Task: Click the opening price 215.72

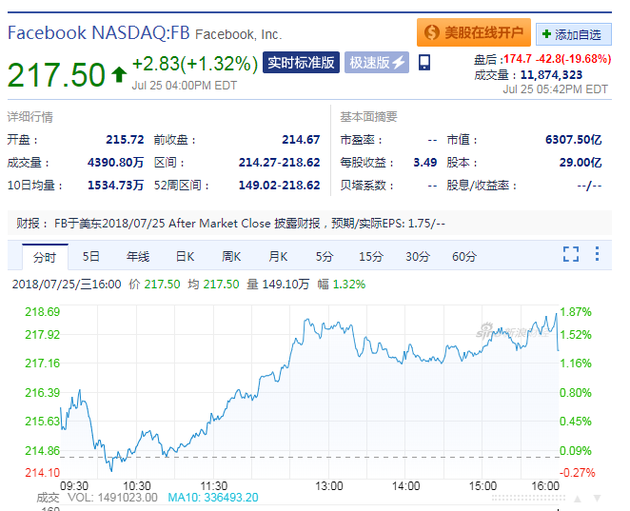Action: pos(125,139)
